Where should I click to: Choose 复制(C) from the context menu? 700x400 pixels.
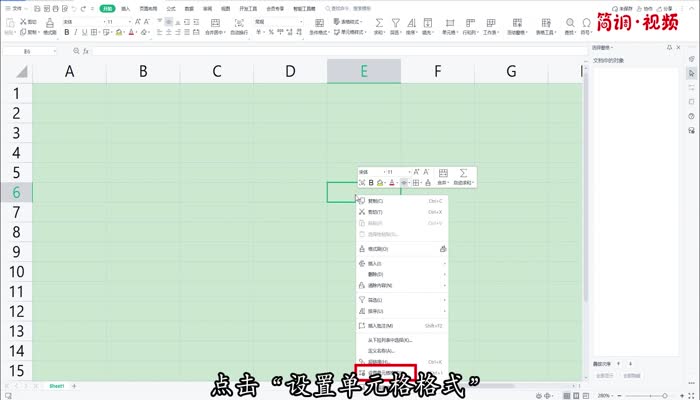click(x=380, y=201)
